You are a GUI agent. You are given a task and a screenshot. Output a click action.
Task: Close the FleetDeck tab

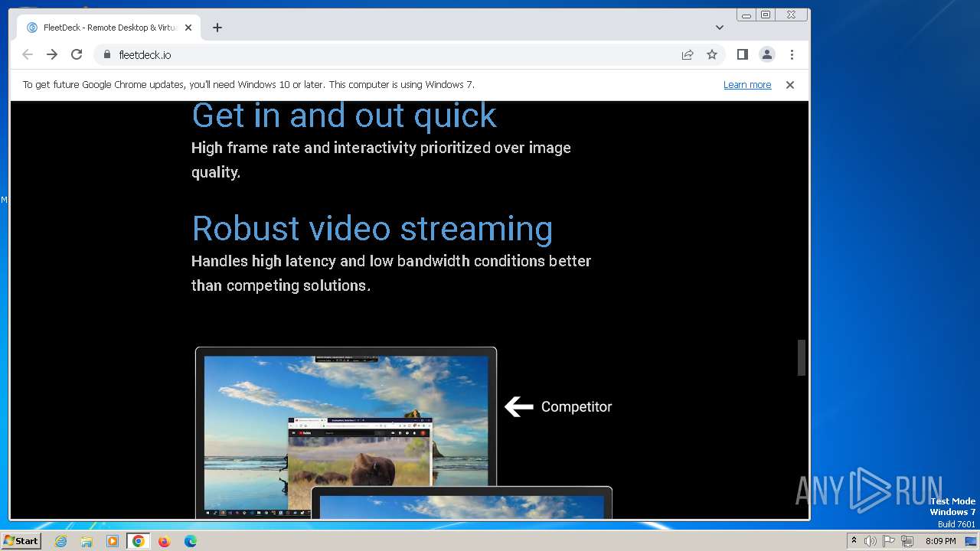[x=188, y=28]
